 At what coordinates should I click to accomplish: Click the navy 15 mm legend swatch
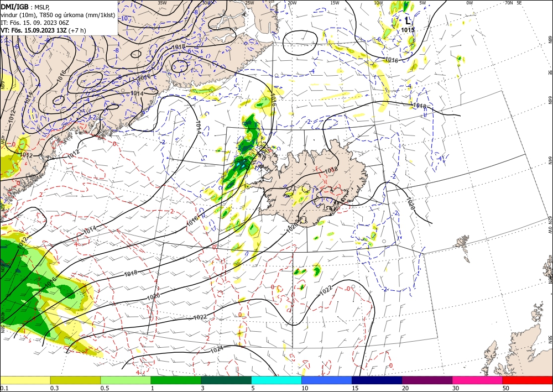377,380
